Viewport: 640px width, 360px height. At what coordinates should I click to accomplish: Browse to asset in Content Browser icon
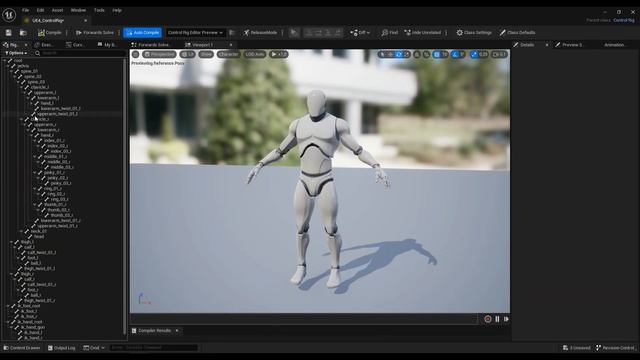point(23,33)
